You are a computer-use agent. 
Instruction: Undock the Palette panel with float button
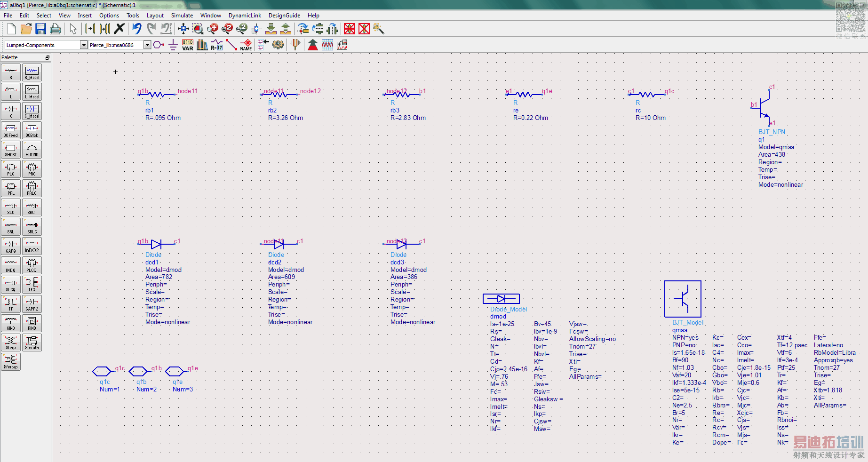[47, 58]
